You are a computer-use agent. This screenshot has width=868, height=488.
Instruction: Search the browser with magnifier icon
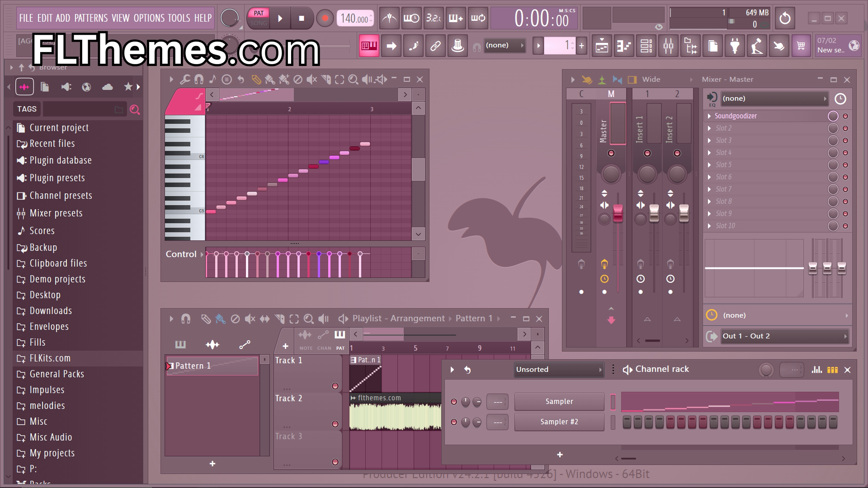coord(134,109)
